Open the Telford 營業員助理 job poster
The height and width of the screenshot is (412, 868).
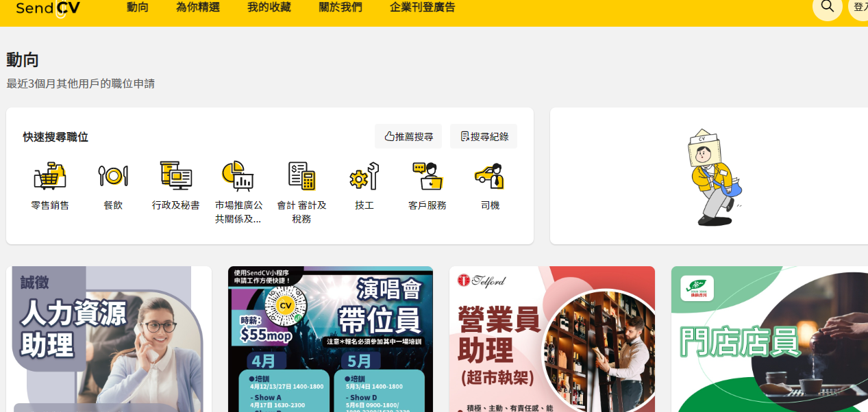click(552, 339)
